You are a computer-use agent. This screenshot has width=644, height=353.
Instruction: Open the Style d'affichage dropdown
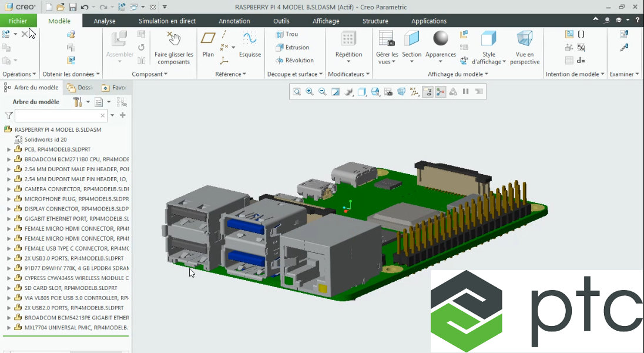pyautogui.click(x=489, y=58)
